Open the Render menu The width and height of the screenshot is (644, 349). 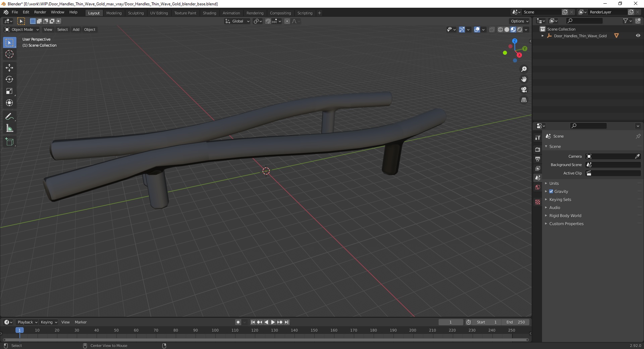pos(40,12)
